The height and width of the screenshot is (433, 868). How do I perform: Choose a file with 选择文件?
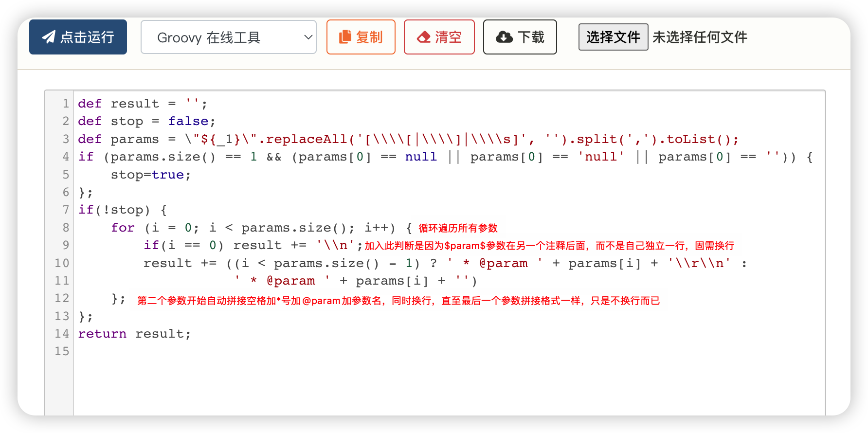(613, 37)
